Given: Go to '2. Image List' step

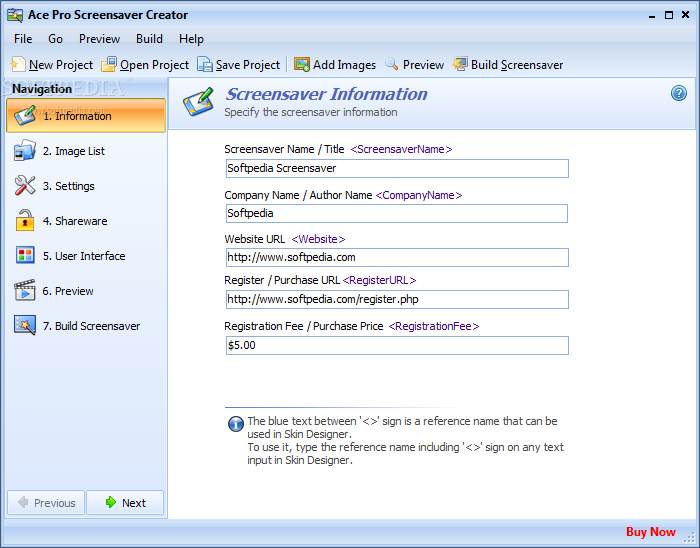Looking at the screenshot, I should (86, 151).
